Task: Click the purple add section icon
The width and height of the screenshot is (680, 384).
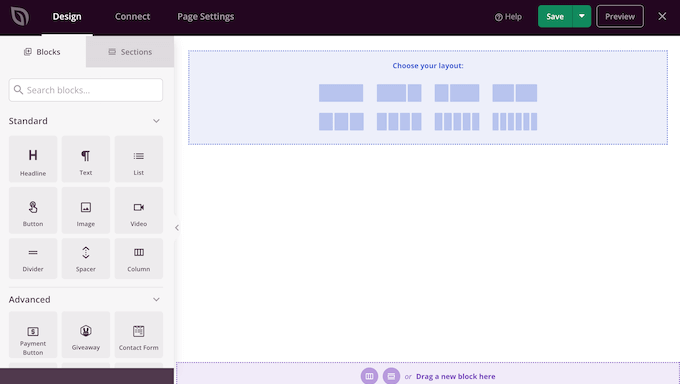Action: [391, 376]
